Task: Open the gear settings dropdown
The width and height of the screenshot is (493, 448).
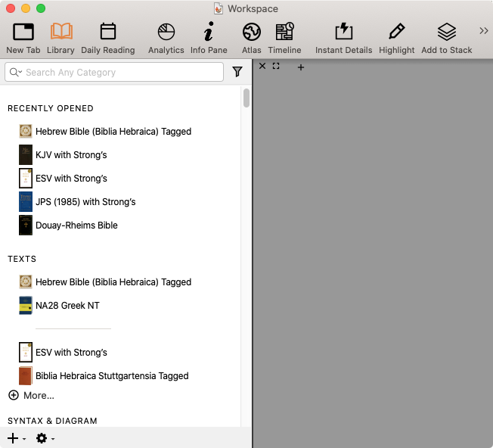Action: [45, 438]
